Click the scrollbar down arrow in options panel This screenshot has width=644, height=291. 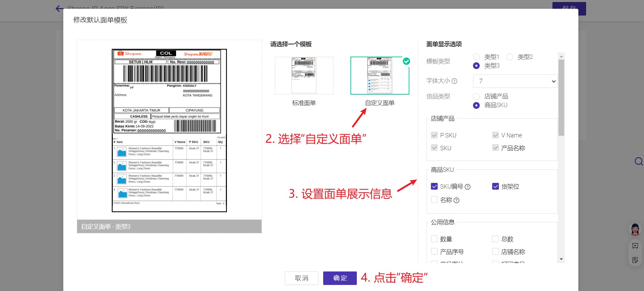coord(561,259)
